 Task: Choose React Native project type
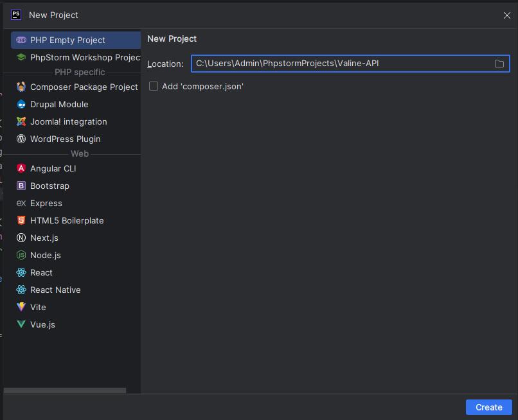(x=76, y=290)
